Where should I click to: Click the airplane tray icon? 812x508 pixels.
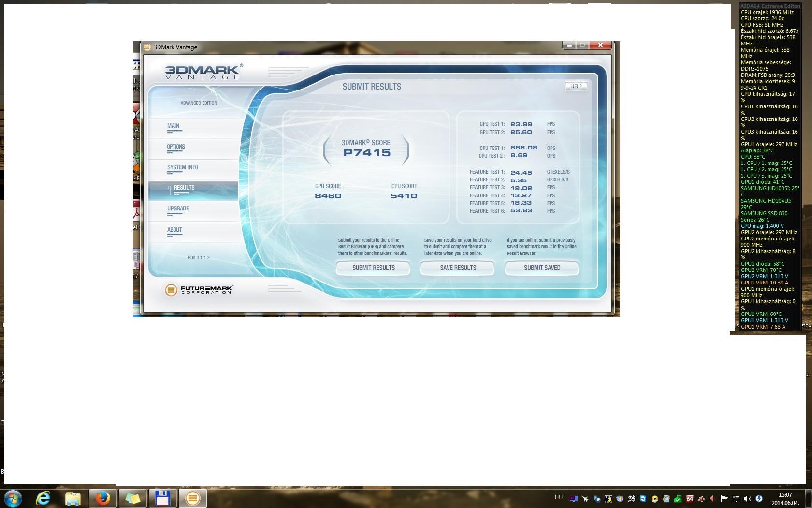[x=585, y=498]
